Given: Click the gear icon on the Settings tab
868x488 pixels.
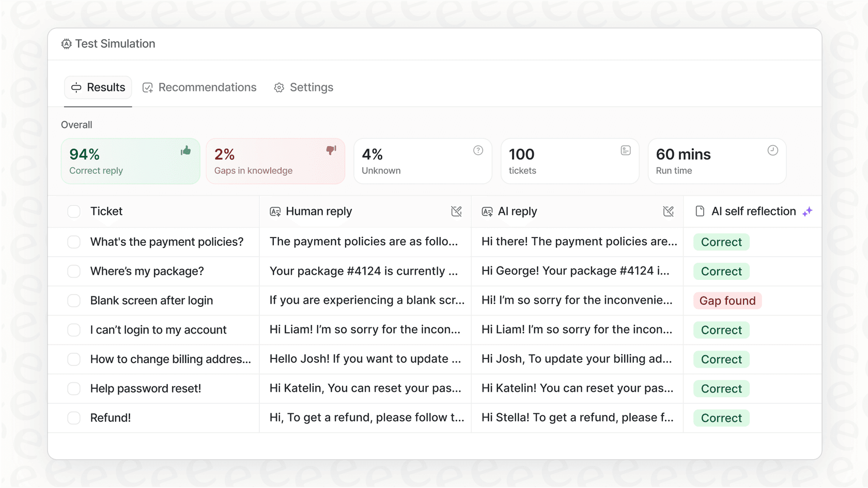Looking at the screenshot, I should click(279, 87).
